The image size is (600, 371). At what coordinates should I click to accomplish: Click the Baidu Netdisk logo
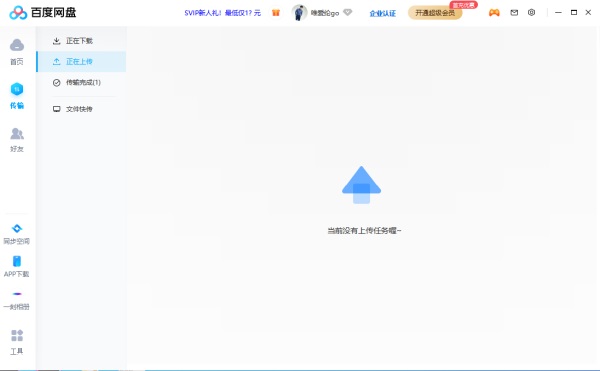[42, 13]
